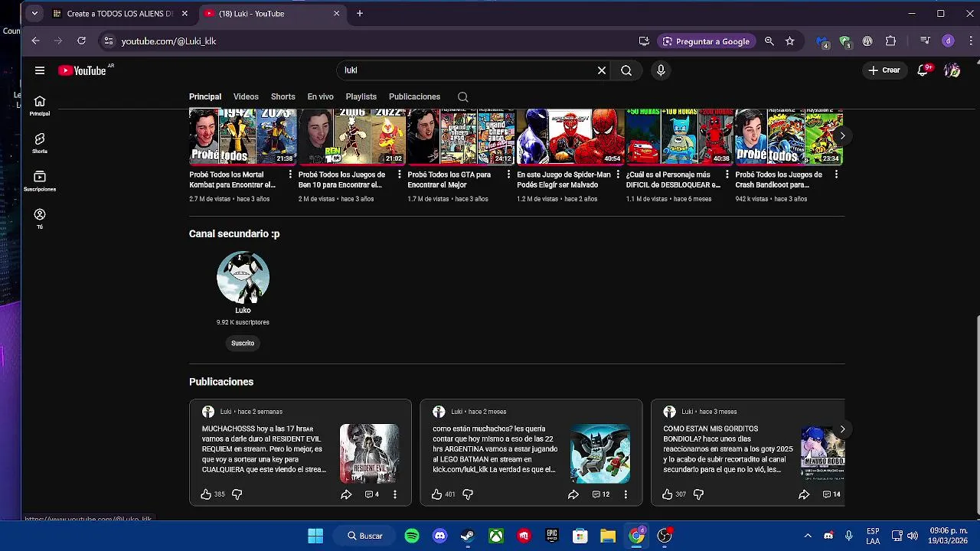Switch to the Videos channel tab

(246, 96)
